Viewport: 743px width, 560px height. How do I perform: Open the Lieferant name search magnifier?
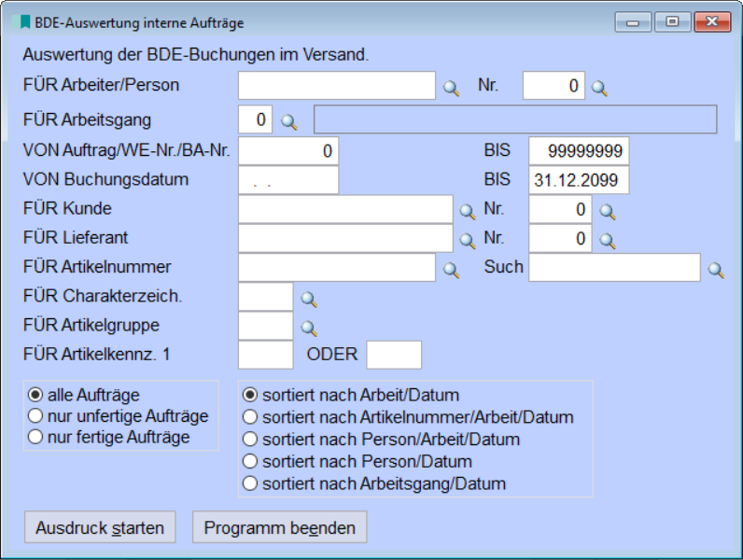(x=468, y=240)
